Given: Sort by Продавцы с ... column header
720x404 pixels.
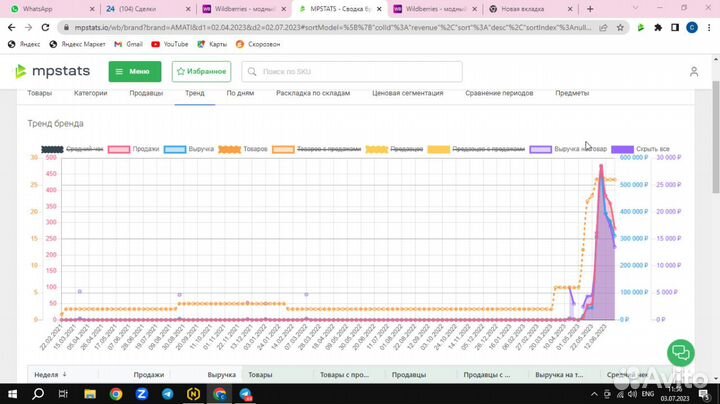Looking at the screenshot, I should [487, 375].
